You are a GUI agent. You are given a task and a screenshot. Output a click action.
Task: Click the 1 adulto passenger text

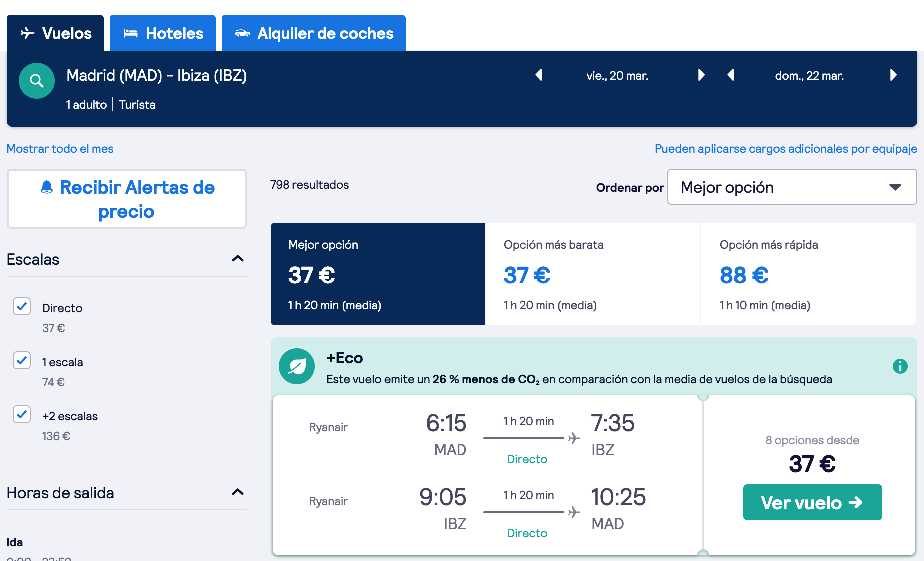pos(87,105)
